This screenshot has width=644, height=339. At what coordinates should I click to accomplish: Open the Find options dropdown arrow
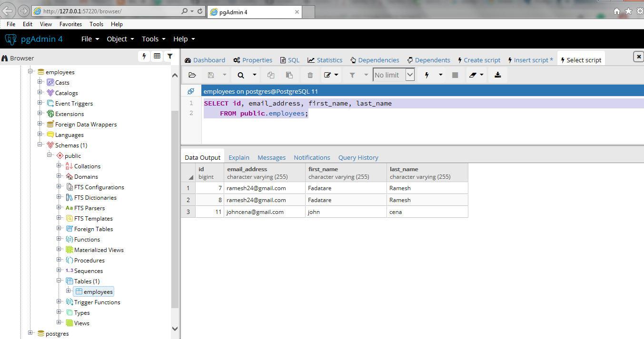(255, 75)
